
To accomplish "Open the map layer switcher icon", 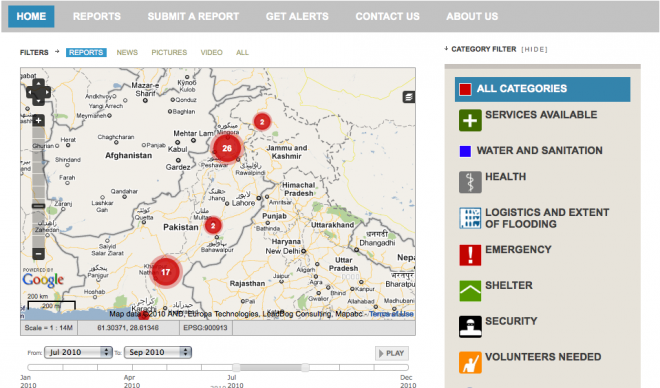I will pos(408,97).
